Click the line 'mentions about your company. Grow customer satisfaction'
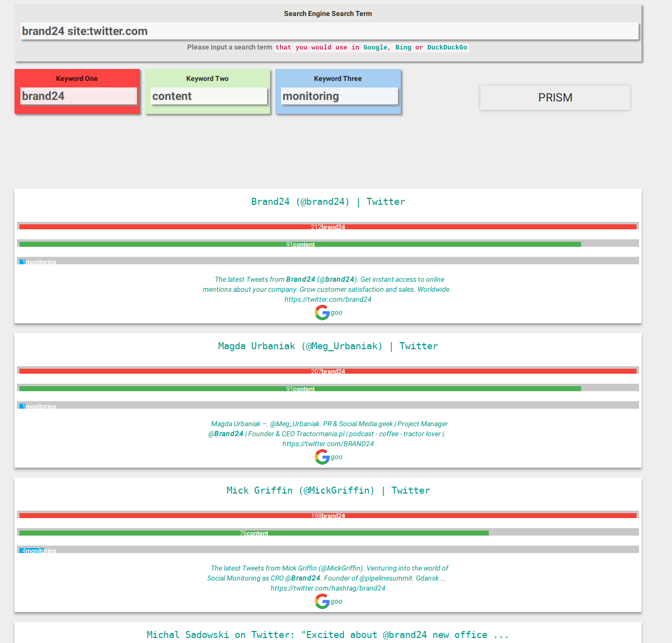This screenshot has height=643, width=672. click(327, 289)
